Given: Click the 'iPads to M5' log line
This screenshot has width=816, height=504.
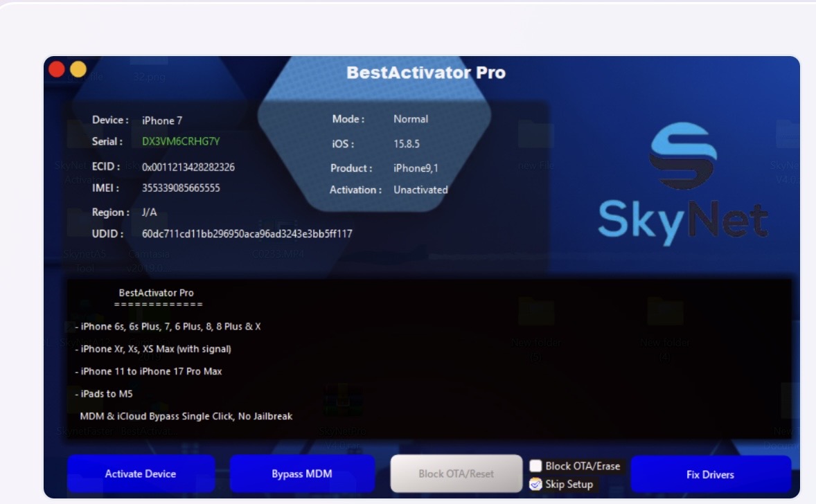Looking at the screenshot, I should click(106, 394).
